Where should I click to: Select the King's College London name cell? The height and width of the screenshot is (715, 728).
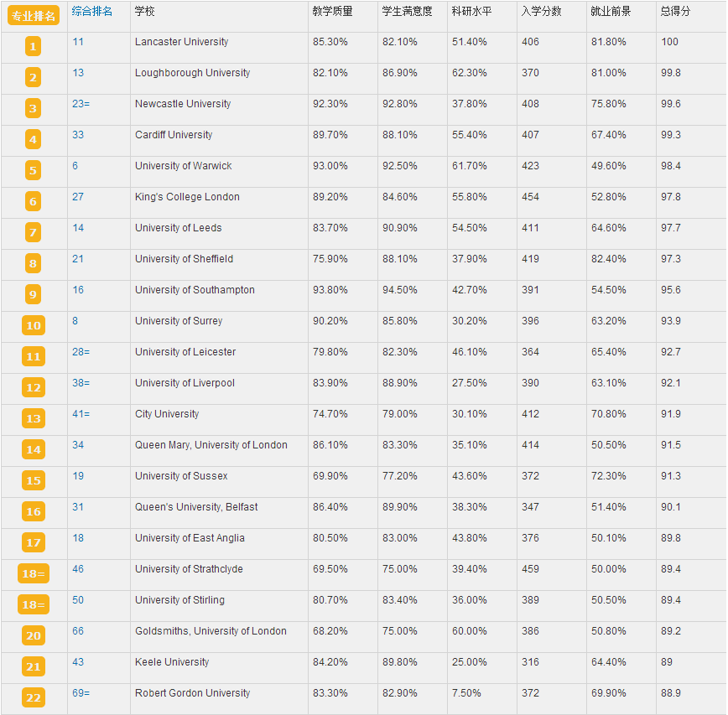click(187, 197)
